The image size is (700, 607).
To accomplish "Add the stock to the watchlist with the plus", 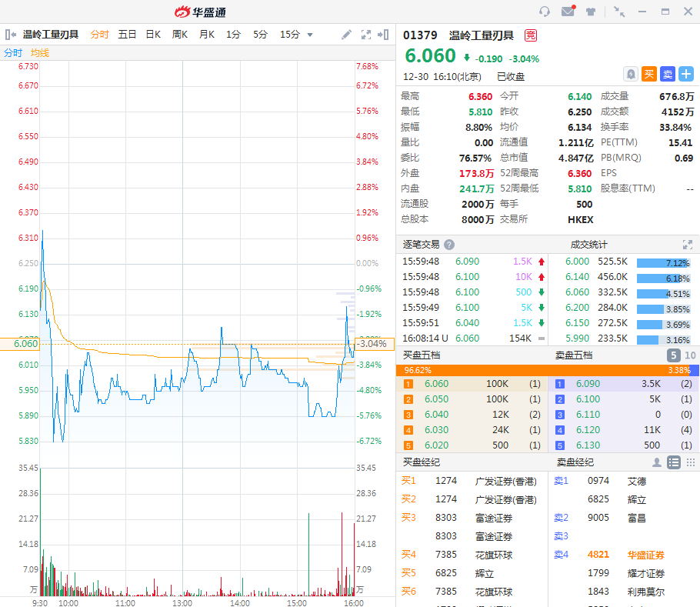I will (686, 74).
